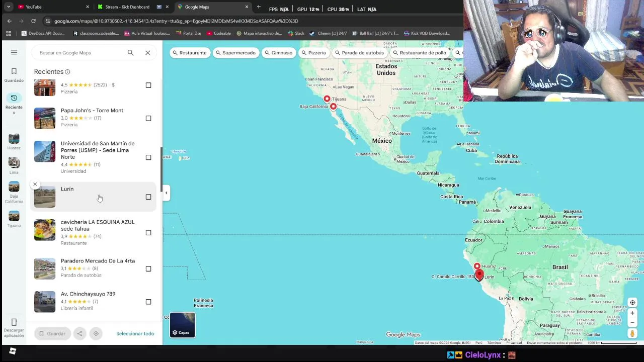Close the Google Maps browser tab
This screenshot has height=362, width=644.
click(x=247, y=7)
